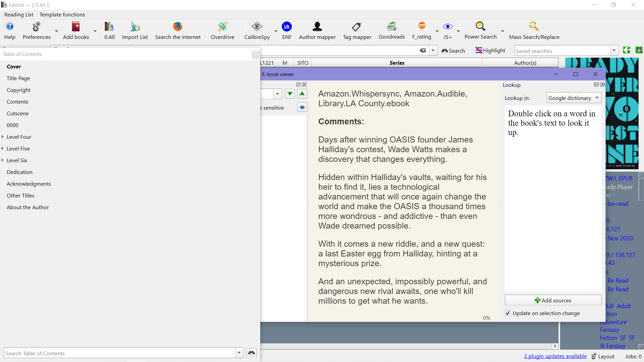Open the plugin updates available link

555,356
